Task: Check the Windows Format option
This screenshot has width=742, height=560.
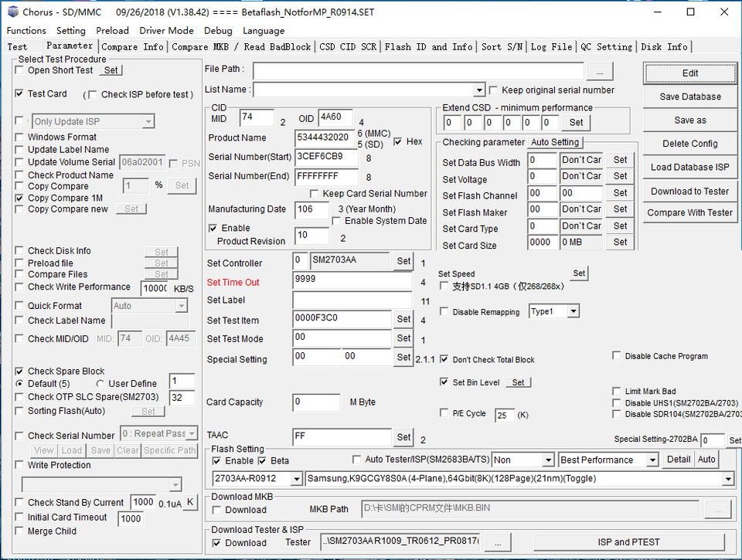Action: click(19, 137)
